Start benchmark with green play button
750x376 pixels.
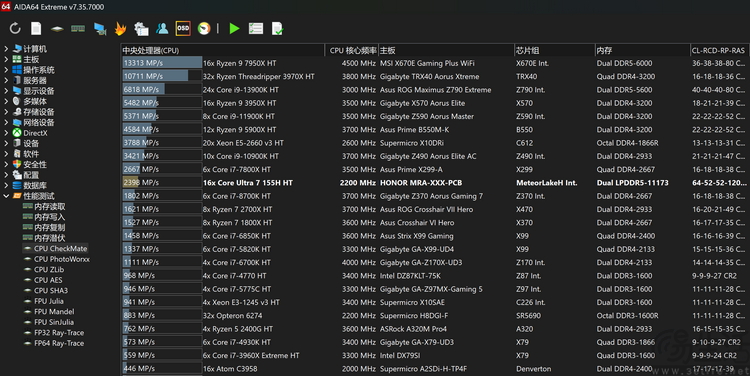pyautogui.click(x=234, y=29)
